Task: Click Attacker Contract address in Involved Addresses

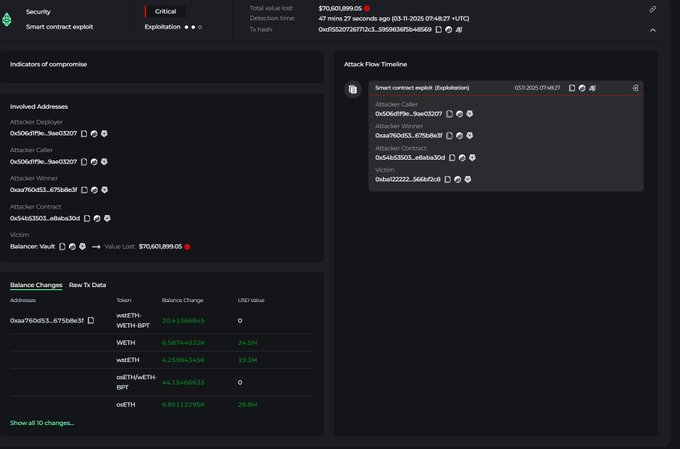Action: [x=45, y=218]
